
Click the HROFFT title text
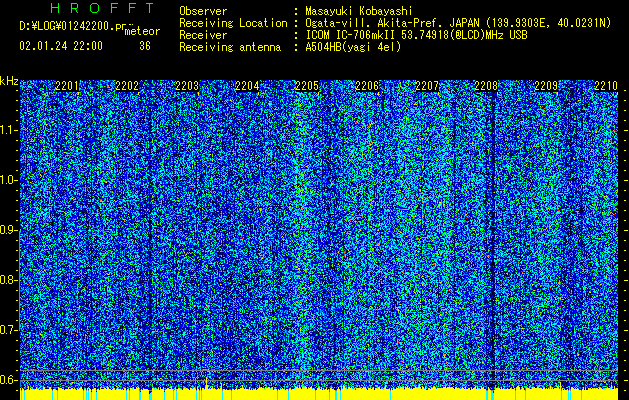pyautogui.click(x=103, y=8)
